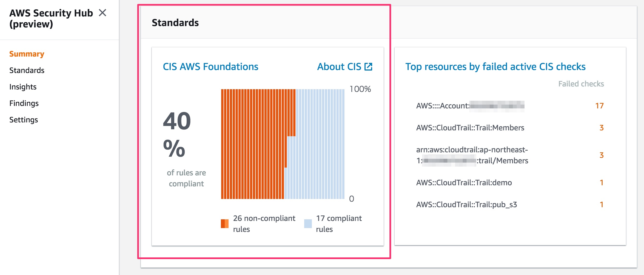Select Standards in the sidebar
The height and width of the screenshot is (275, 644).
tap(27, 70)
